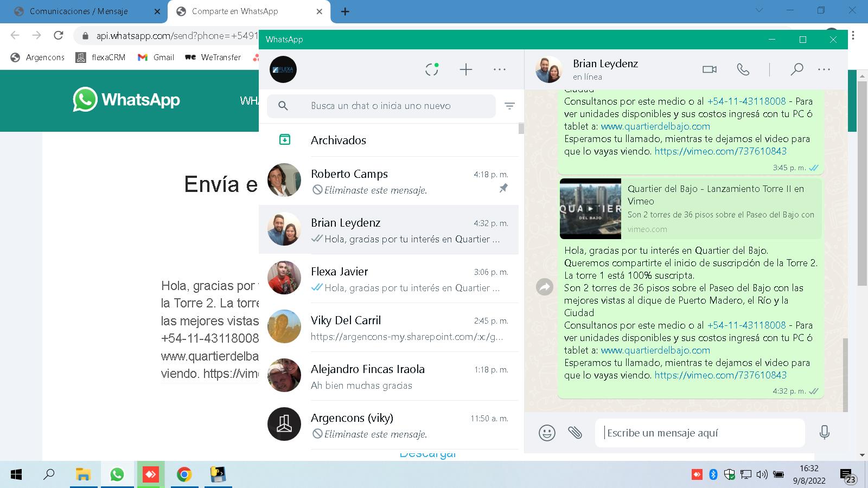
Task: Open vimeo.com link in 3:45 message
Action: (x=720, y=151)
